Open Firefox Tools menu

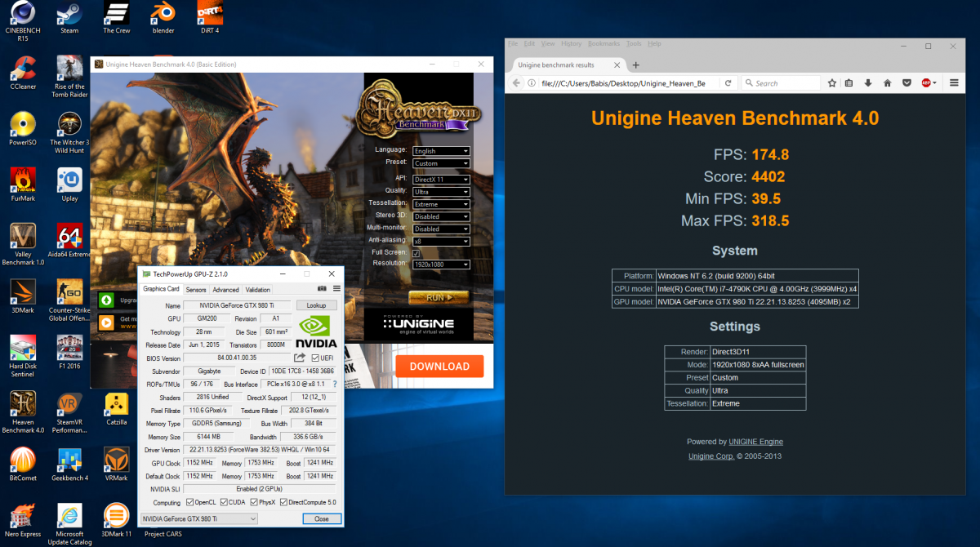tap(634, 43)
